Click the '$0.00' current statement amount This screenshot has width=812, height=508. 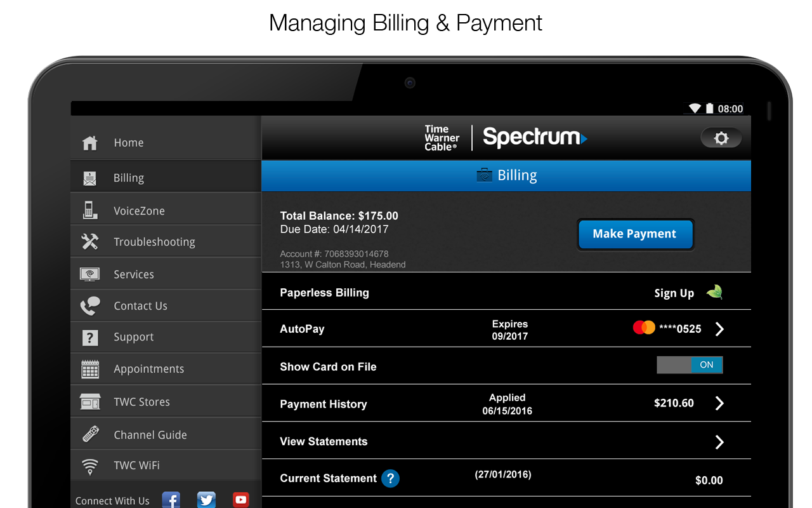[709, 481]
